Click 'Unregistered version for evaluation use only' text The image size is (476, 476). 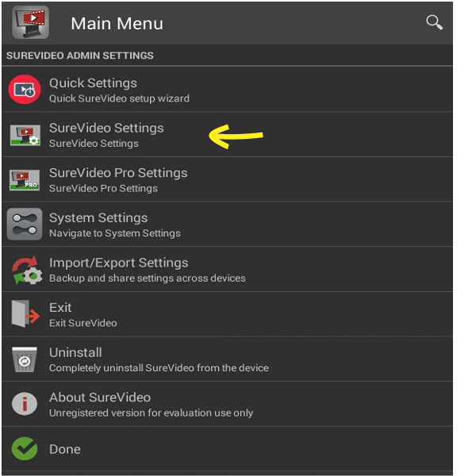[x=151, y=413]
